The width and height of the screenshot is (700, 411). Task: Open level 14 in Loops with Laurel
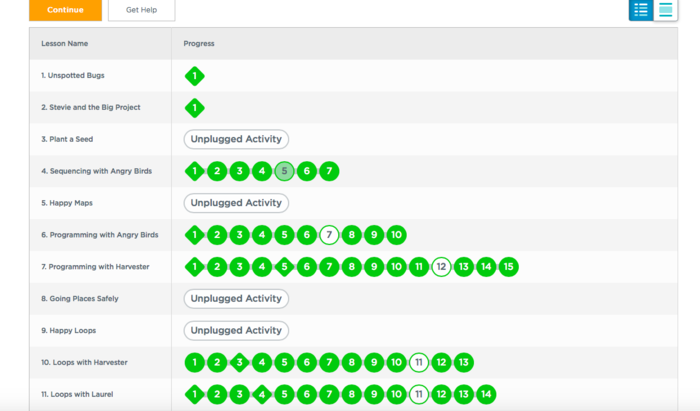coord(486,394)
